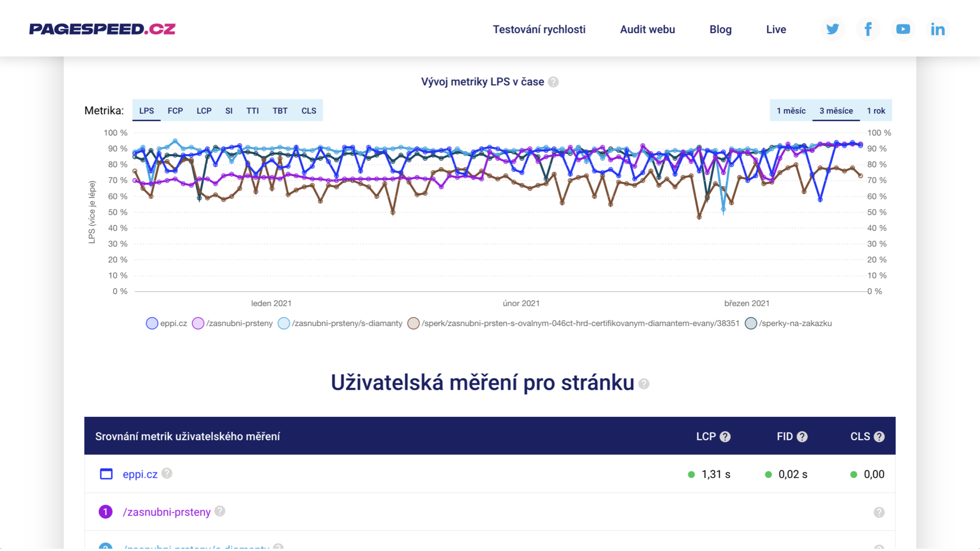The height and width of the screenshot is (551, 980).
Task: Open the YouTube channel icon
Action: coord(903,29)
